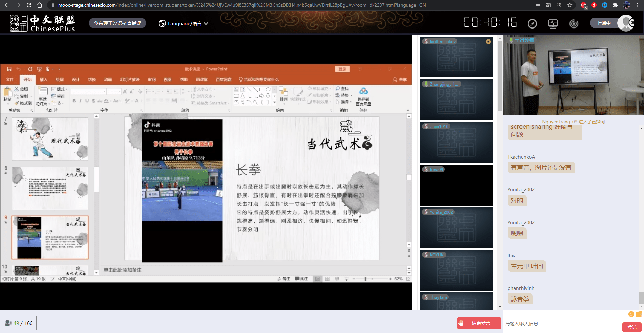Switch to the 幻灯片放映 Slide Show tab
The width and height of the screenshot is (644, 333).
[130, 79]
